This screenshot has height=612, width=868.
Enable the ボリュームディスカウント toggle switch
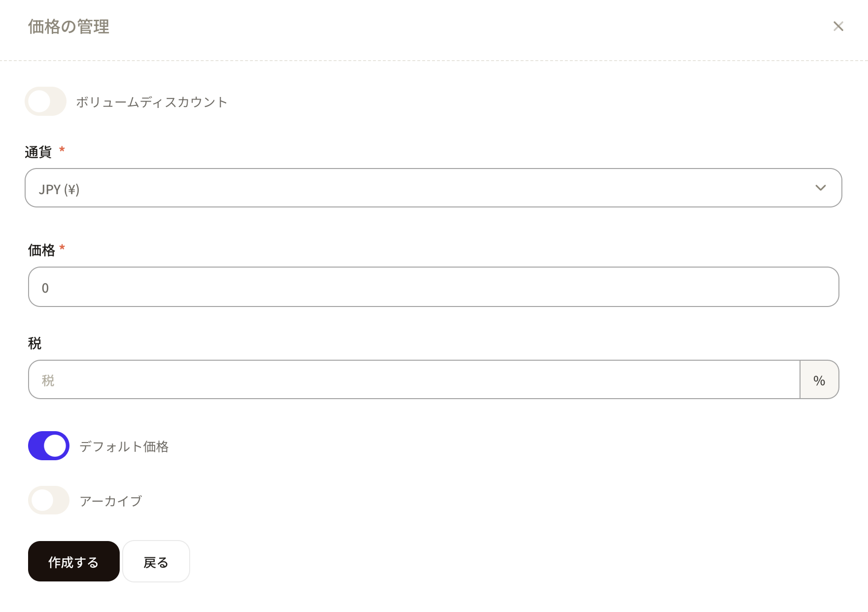46,102
